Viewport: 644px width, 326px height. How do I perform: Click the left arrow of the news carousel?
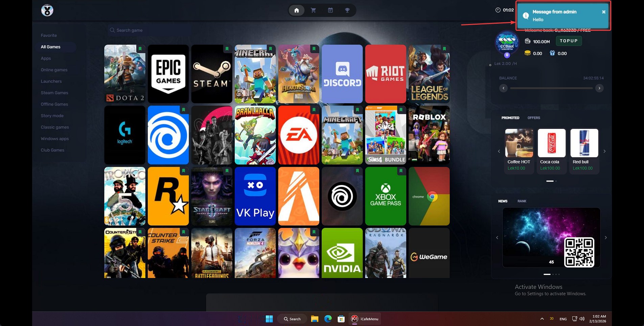[497, 238]
